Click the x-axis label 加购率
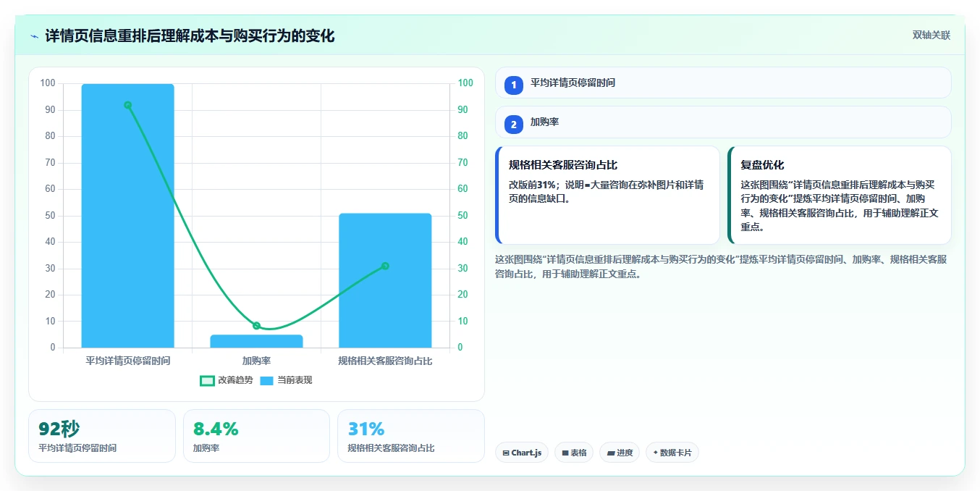This screenshot has width=980, height=491. pyautogui.click(x=256, y=361)
